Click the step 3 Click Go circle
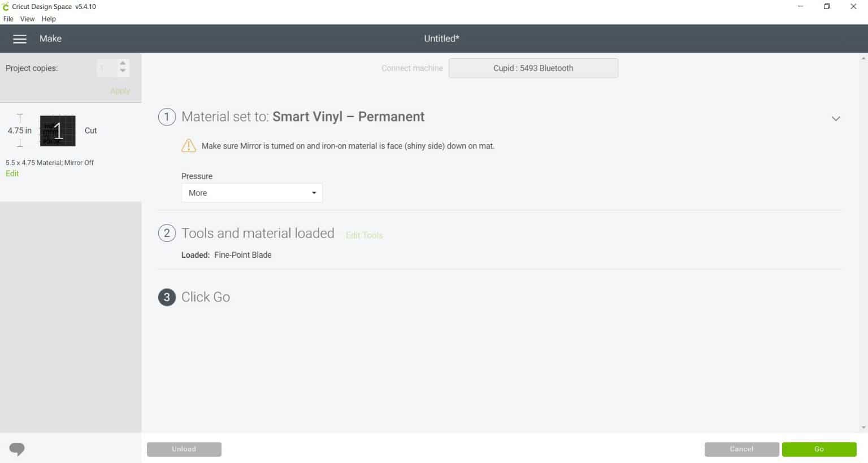This screenshot has width=868, height=463. (x=167, y=297)
